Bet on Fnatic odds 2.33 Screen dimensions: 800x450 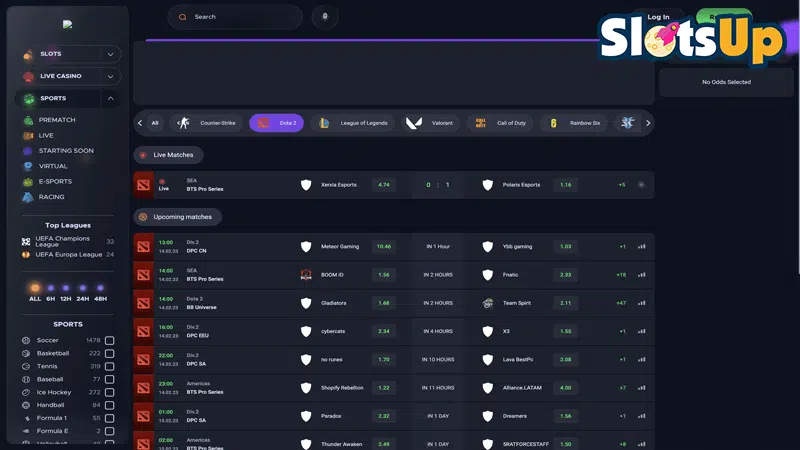pos(565,275)
